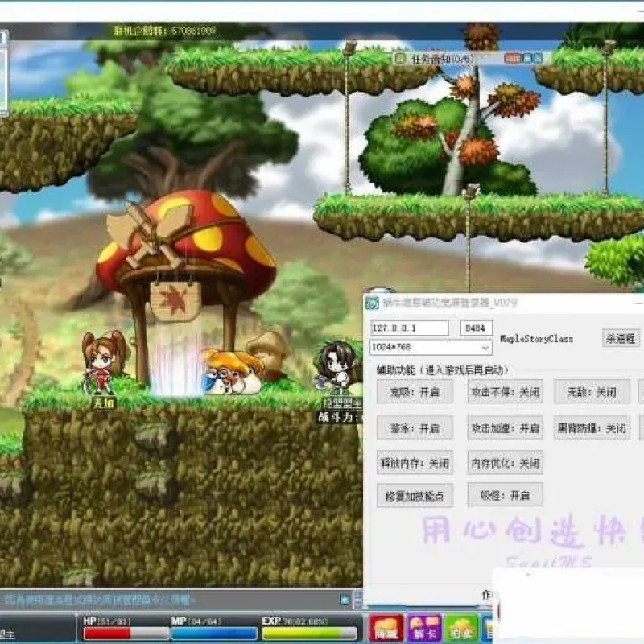
Task: Toggle the 攻击加速 attack speed option
Action: pyautogui.click(x=505, y=428)
